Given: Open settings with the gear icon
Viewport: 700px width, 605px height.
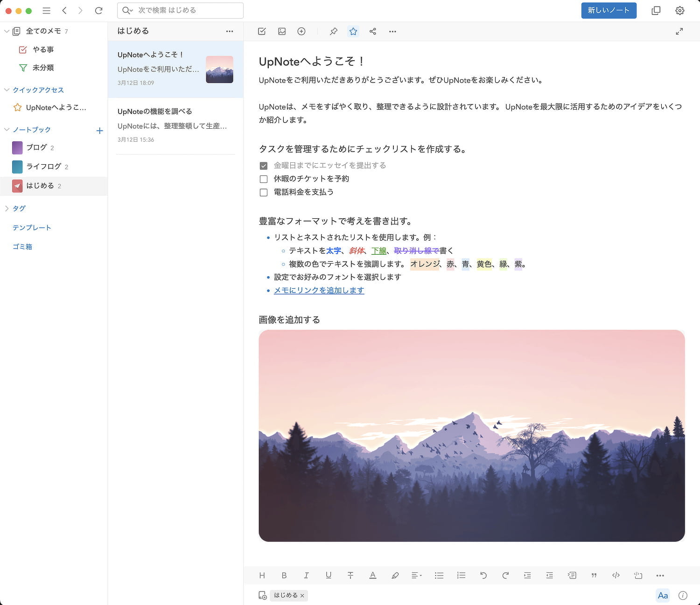Looking at the screenshot, I should click(679, 10).
